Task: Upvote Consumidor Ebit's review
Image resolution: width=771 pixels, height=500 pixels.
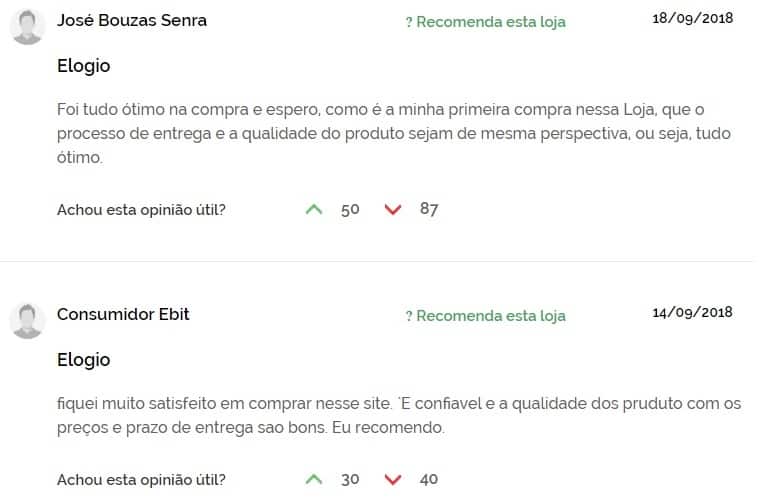Action: tap(314, 479)
